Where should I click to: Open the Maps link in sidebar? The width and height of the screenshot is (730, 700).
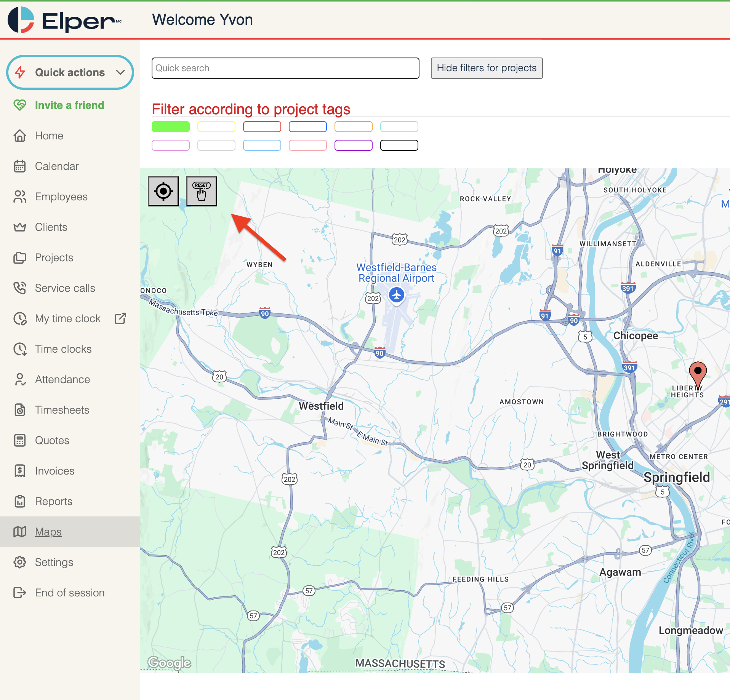48,532
